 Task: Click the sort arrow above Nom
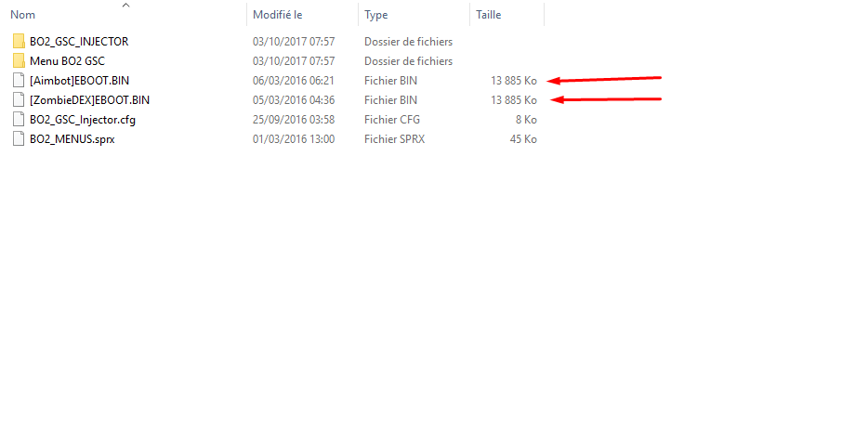(x=125, y=5)
